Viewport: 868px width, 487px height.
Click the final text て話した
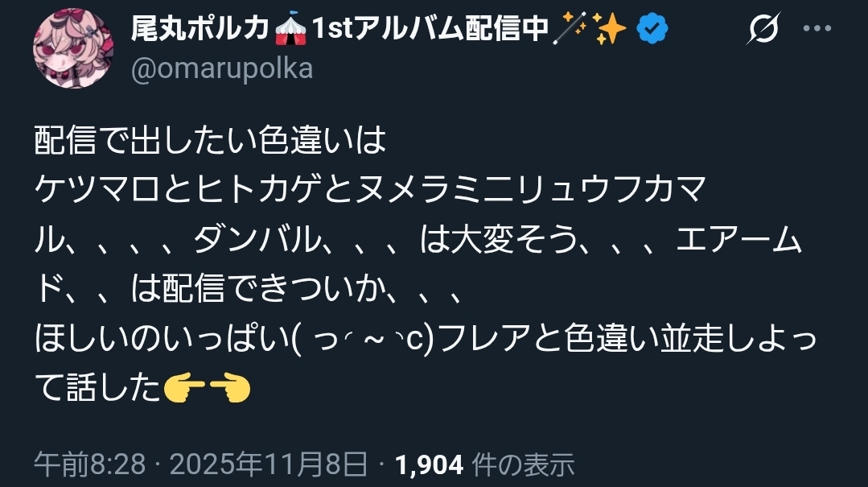click(x=97, y=388)
